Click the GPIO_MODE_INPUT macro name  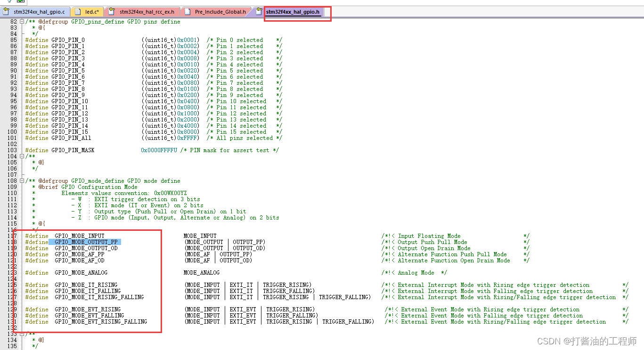click(x=80, y=236)
